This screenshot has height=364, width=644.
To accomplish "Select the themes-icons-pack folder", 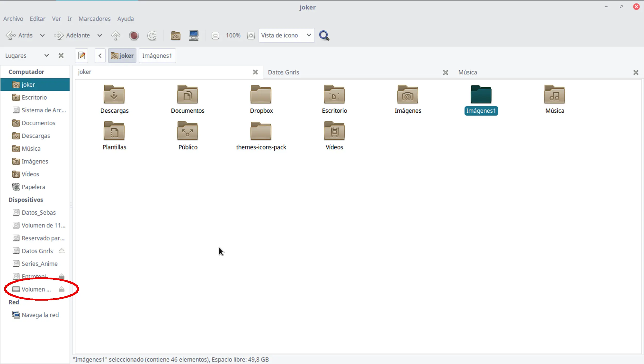I will 261,136.
